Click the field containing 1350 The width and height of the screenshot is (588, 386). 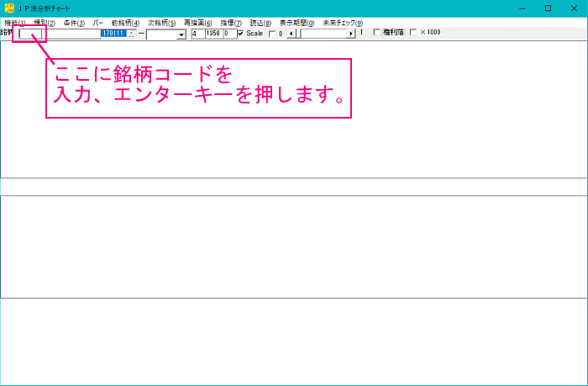tap(214, 34)
